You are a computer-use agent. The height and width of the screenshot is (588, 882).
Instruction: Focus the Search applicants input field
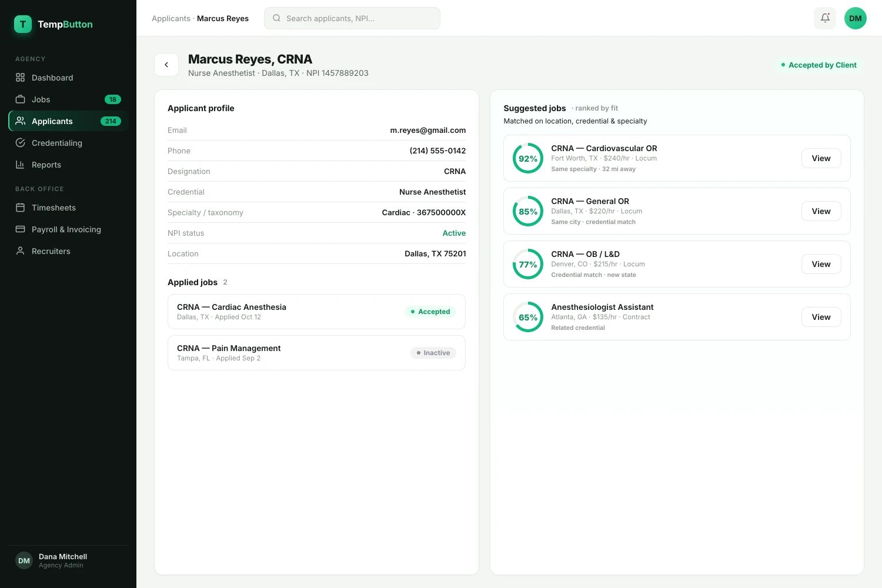point(352,18)
